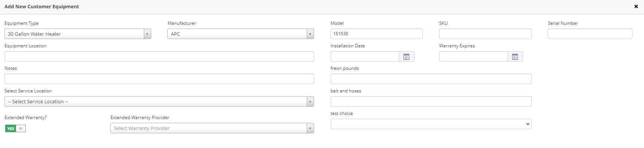
Task: Open the Extended Warranty Provider dropdown
Action: click(x=212, y=128)
